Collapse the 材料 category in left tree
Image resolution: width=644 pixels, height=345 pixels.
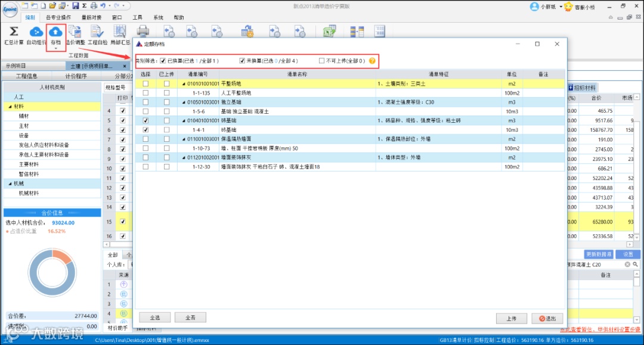(10, 107)
